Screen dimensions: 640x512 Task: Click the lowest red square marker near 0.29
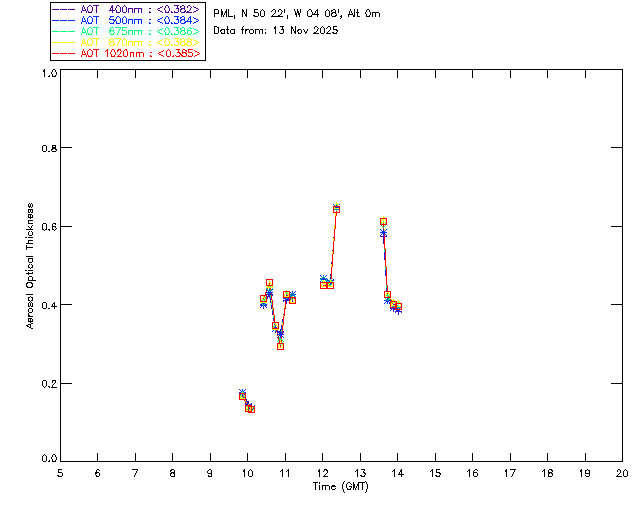pos(280,346)
